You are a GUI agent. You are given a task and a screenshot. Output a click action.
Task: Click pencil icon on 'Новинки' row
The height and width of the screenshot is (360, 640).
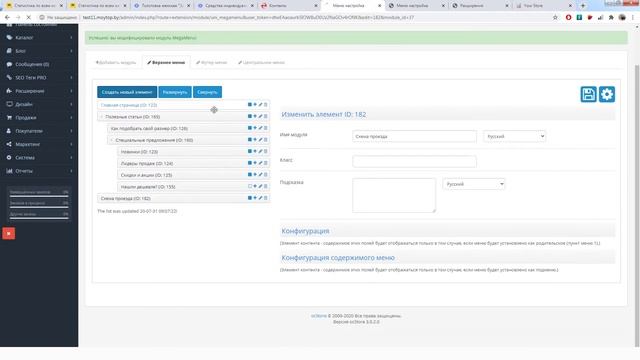click(260, 151)
